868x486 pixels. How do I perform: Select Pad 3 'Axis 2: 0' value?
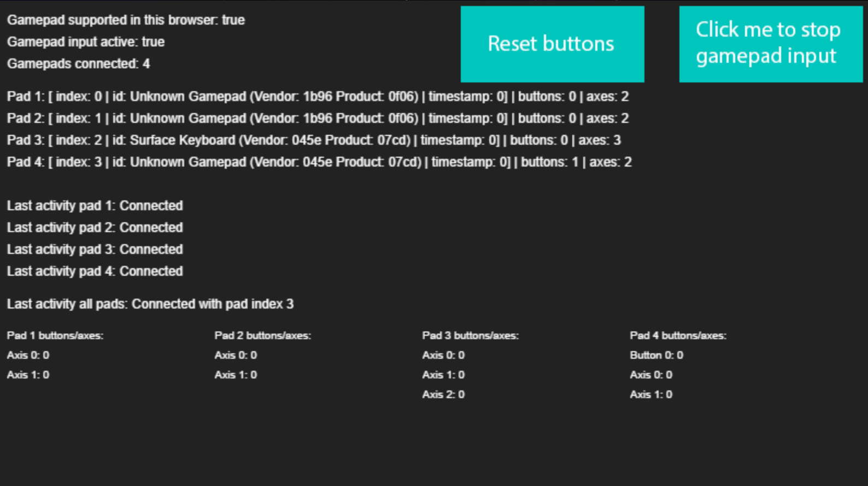coord(443,394)
